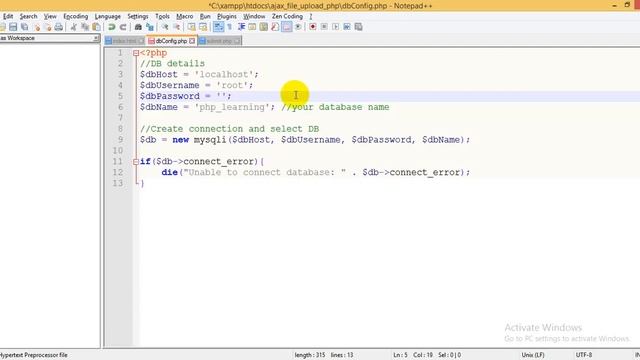Open the User Defined Language icon
Viewport: 640px width, 360px height.
pyautogui.click(x=252, y=27)
